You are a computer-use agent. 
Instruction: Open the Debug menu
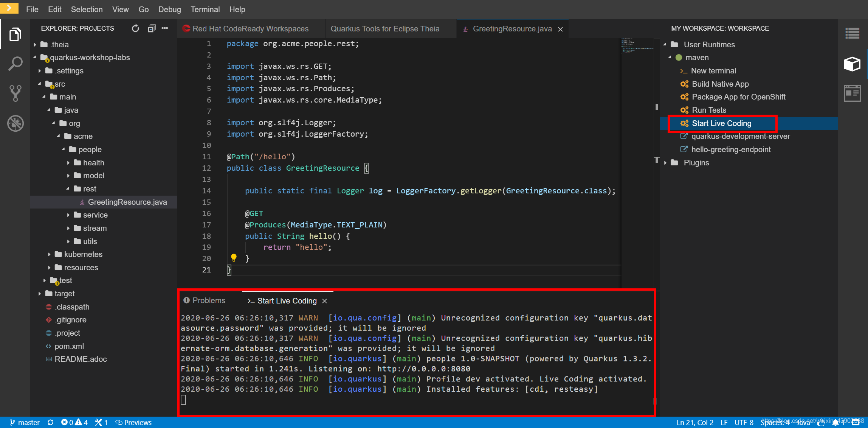[x=169, y=9]
